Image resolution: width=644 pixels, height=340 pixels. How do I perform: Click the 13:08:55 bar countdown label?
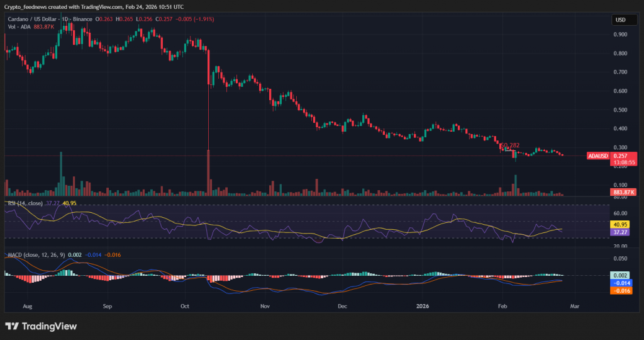(624, 162)
